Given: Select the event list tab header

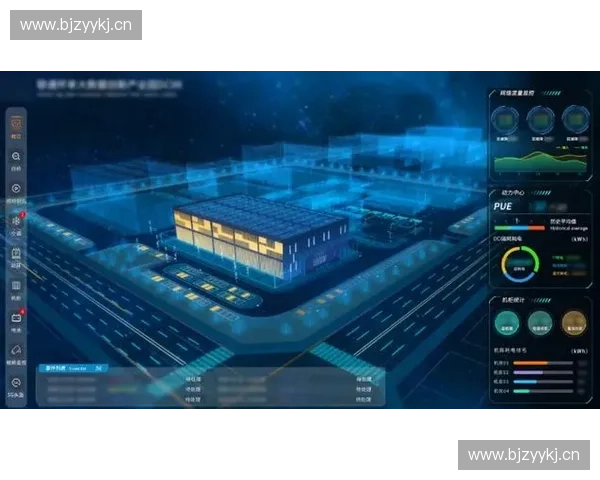Looking at the screenshot, I should [x=72, y=368].
